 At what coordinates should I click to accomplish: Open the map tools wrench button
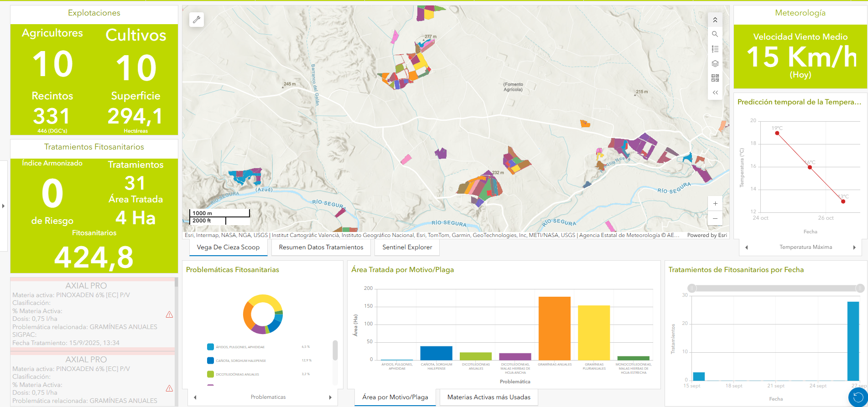point(197,20)
